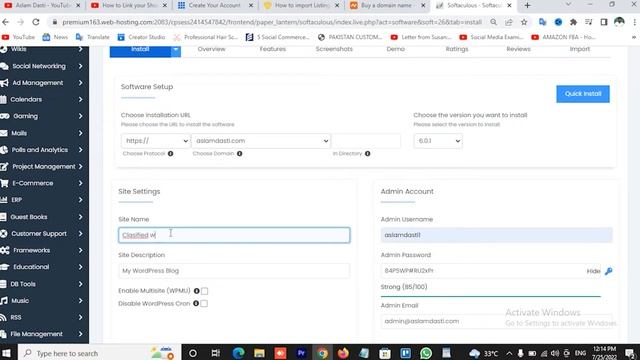Click the info icon next to Choose Domain
This screenshot has height=360, width=640.
click(240, 153)
